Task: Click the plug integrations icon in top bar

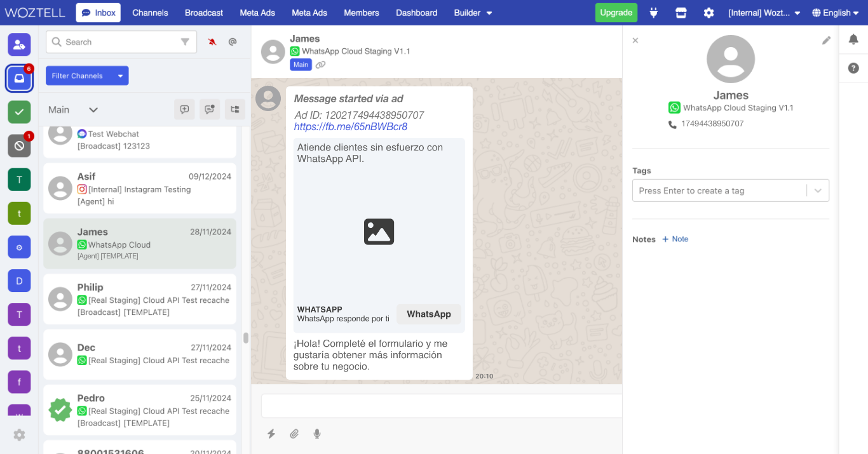Action: [x=654, y=13]
